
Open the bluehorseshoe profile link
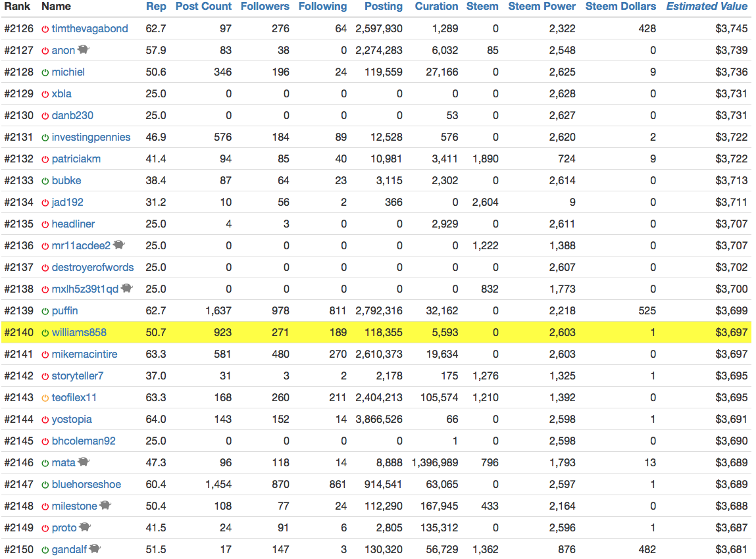pos(86,485)
